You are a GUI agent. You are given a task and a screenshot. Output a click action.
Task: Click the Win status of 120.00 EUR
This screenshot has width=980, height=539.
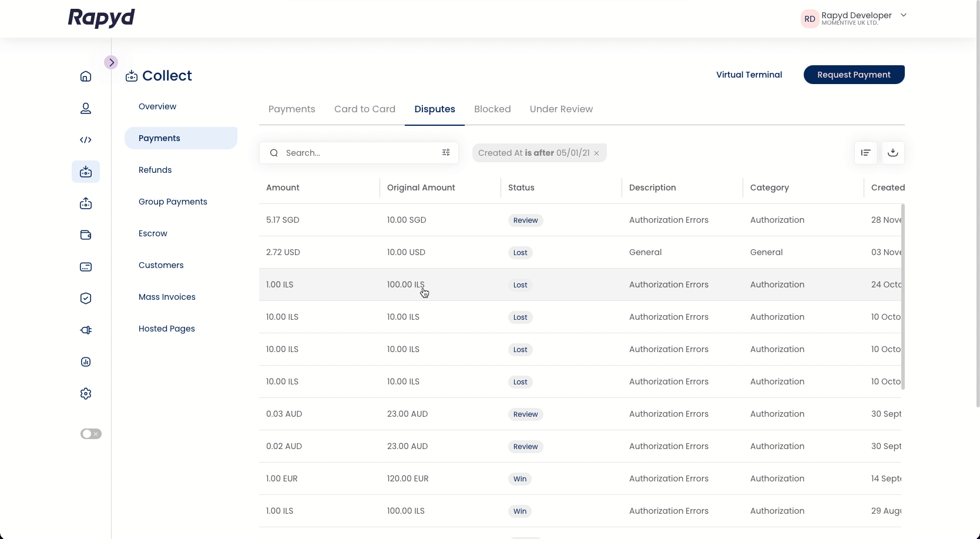click(520, 479)
